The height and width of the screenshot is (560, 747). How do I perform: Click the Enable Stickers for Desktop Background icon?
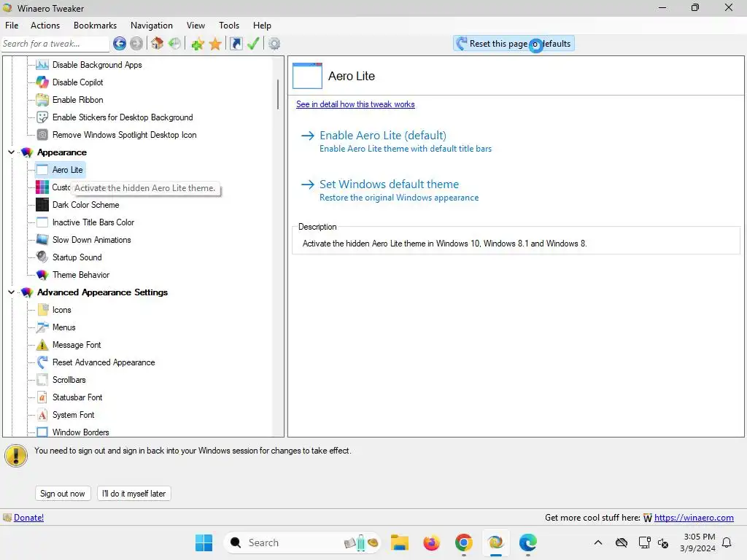pos(42,117)
